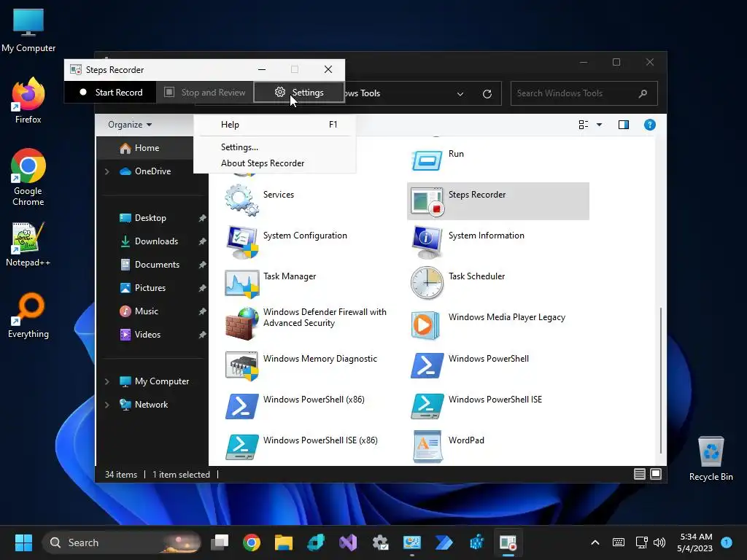Image resolution: width=747 pixels, height=560 pixels.
Task: Refresh the Windows Tools folder
Action: (487, 94)
